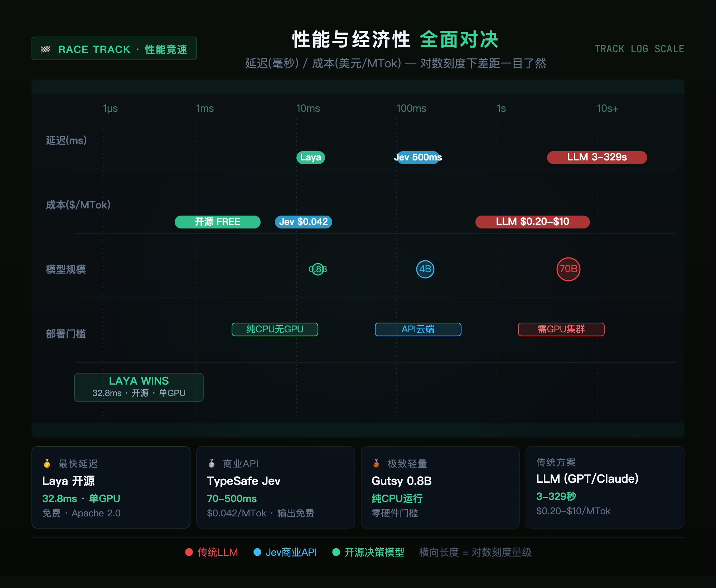
Task: Click the bronze medal icon beside 极致轻量
Action: click(376, 463)
